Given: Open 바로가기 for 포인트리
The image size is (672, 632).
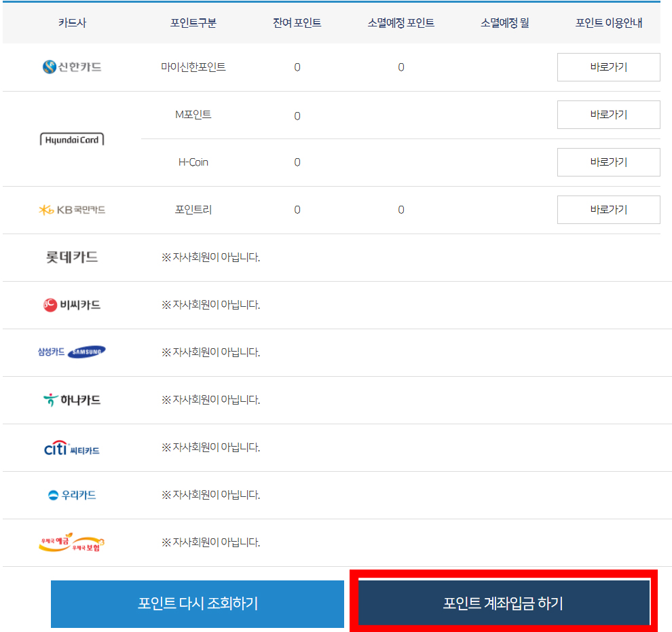Looking at the screenshot, I should 609,210.
